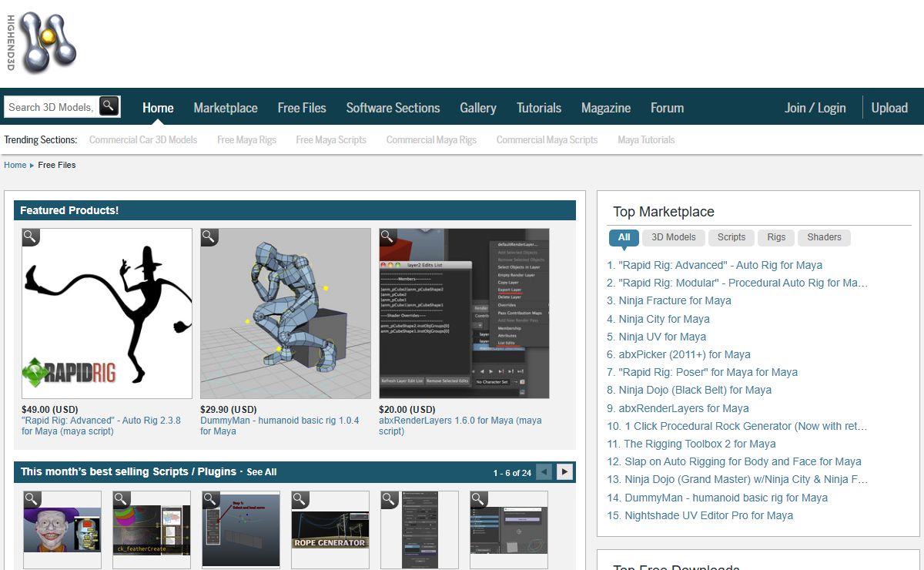The image size is (924, 570).
Task: Go to next best selling scripts page
Action: pos(565,471)
